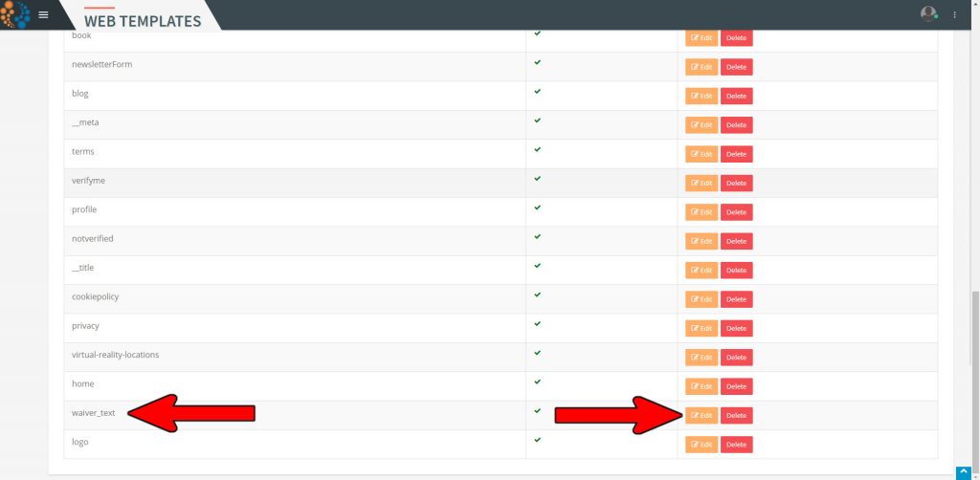
Task: Edit the profile template
Action: 702,212
